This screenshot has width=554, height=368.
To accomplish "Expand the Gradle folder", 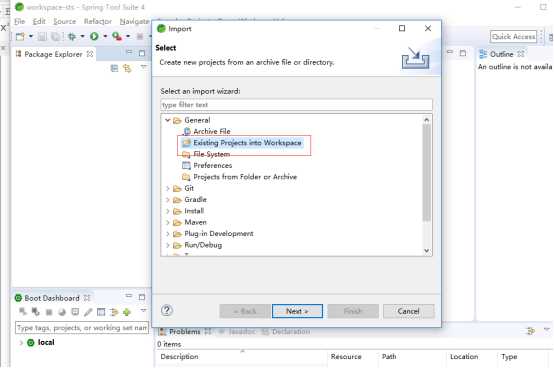I will [x=167, y=200].
